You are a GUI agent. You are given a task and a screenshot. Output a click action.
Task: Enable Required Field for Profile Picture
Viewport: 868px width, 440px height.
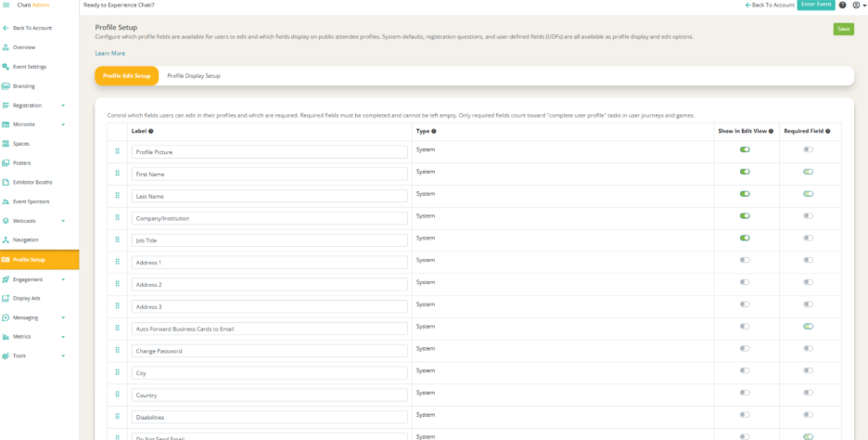809,149
